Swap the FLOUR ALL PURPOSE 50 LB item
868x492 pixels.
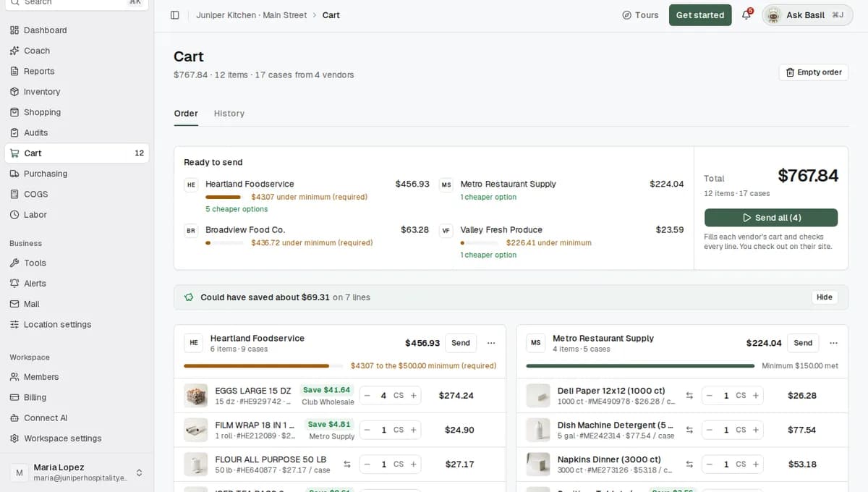[x=347, y=465]
